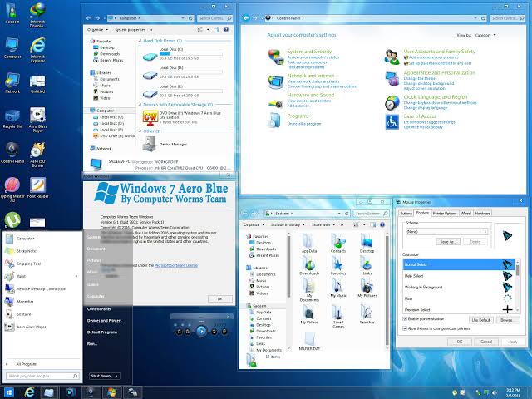Open the Appearance and Personalization link

coord(440,72)
